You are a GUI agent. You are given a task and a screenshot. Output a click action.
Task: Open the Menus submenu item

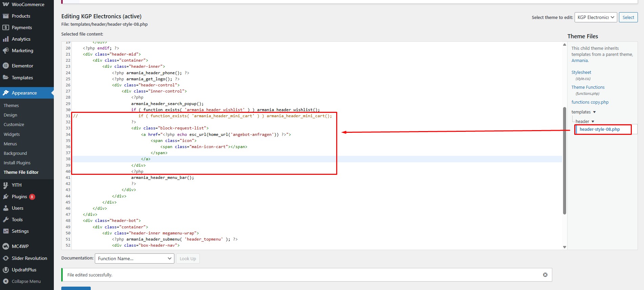(10, 144)
